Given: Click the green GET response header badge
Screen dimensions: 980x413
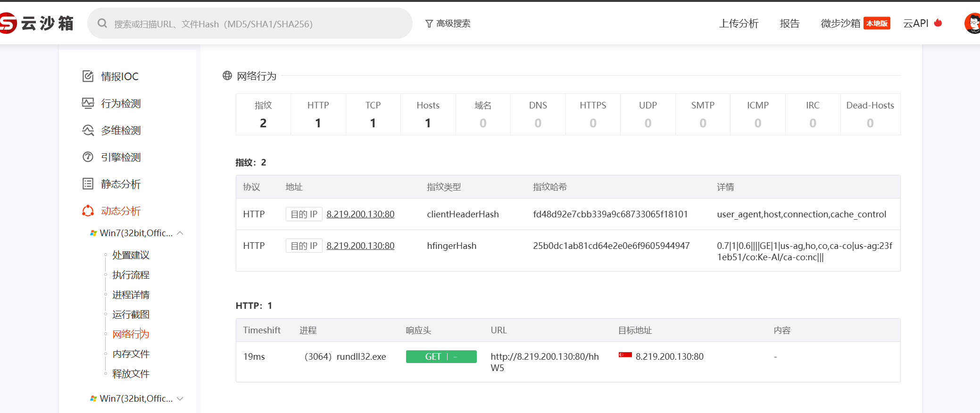Looking at the screenshot, I should [x=441, y=357].
